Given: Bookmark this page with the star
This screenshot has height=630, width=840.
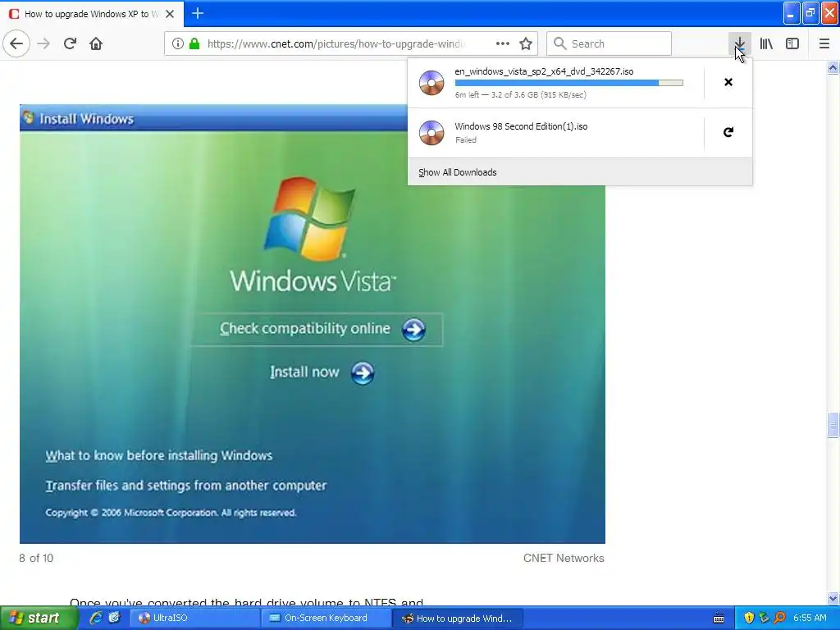Looking at the screenshot, I should click(526, 43).
